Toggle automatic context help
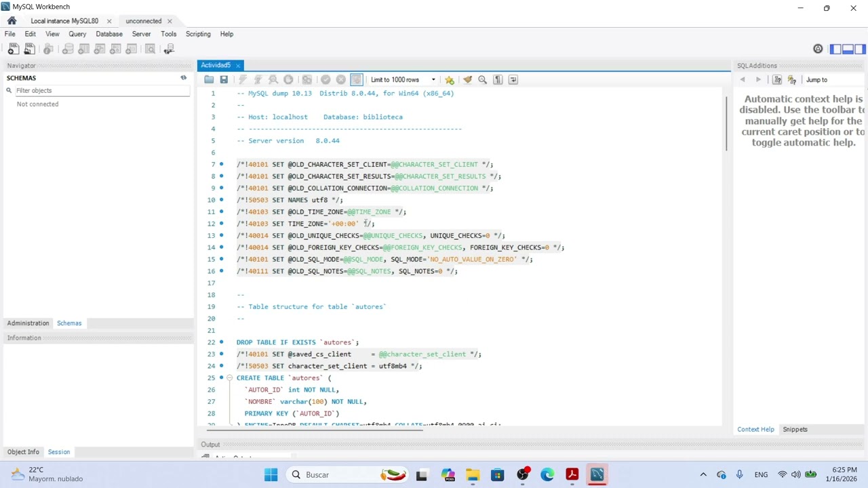 tap(791, 80)
